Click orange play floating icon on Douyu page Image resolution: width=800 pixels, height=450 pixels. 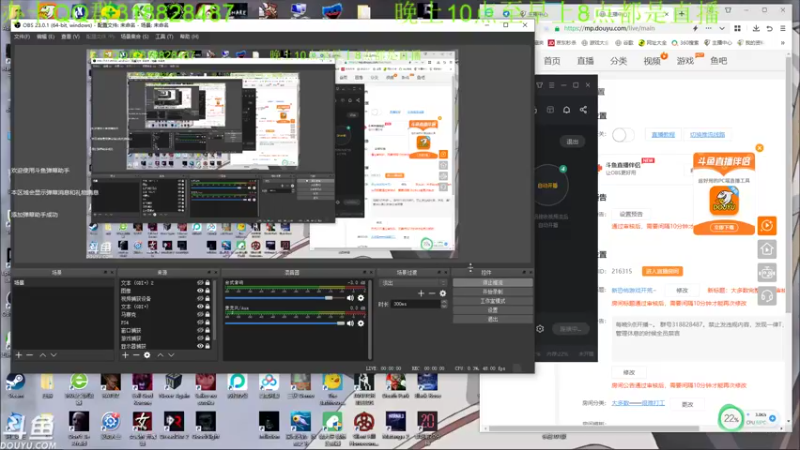767,226
